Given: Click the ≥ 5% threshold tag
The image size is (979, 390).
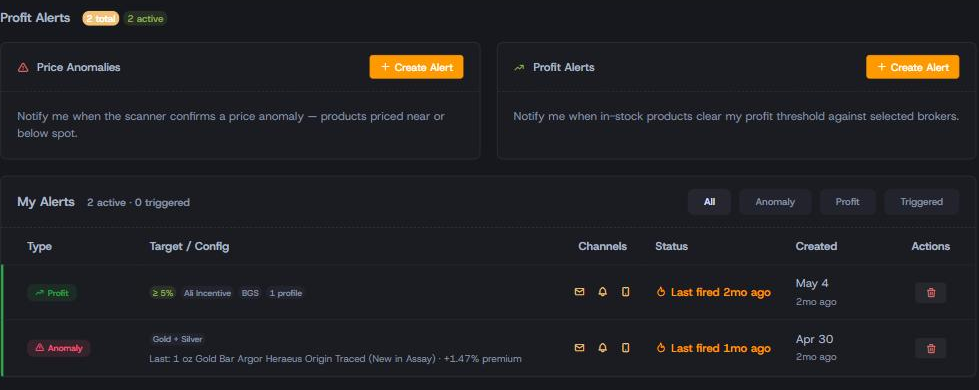Looking at the screenshot, I should coord(162,293).
